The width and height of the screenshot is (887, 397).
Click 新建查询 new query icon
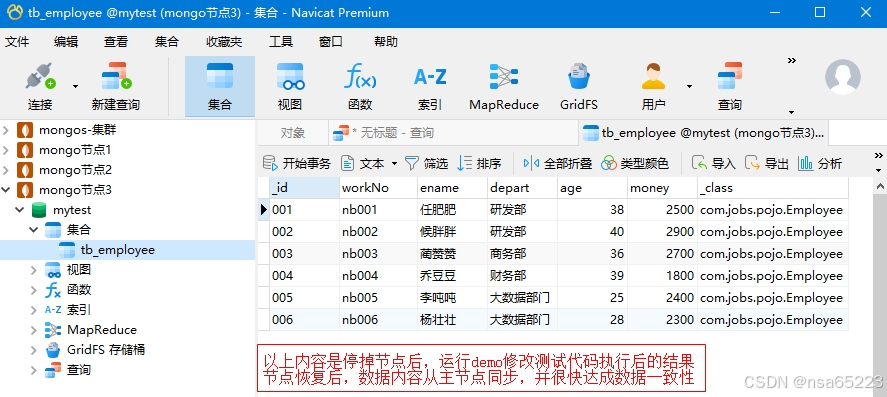116,87
